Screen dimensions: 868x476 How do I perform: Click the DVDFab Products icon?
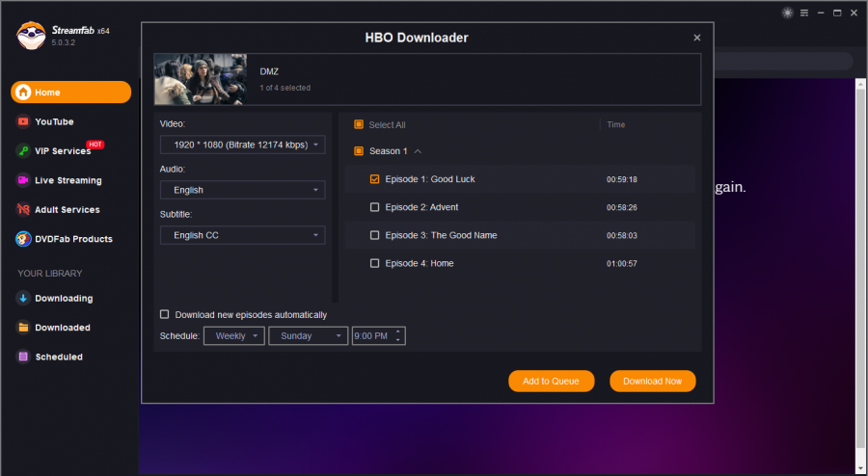[23, 239]
